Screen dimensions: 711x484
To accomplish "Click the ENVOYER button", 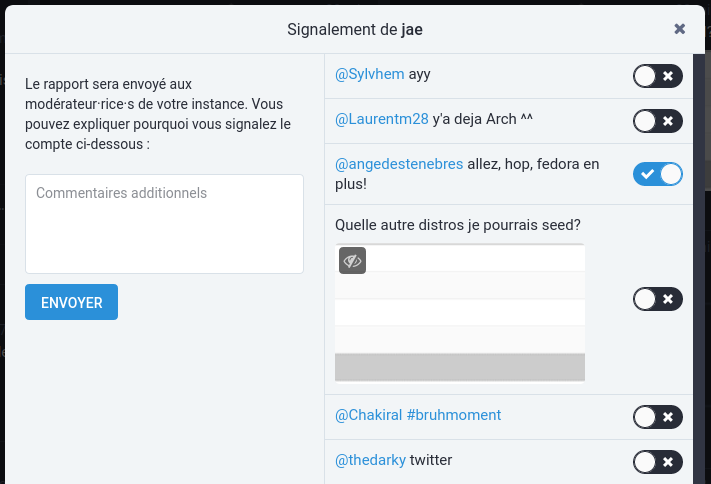I will 71,302.
